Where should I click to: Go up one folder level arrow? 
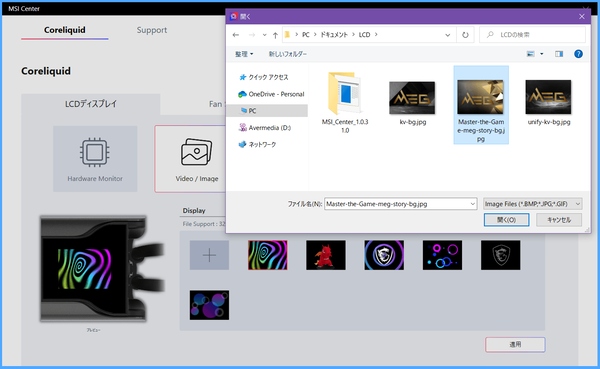coord(275,35)
